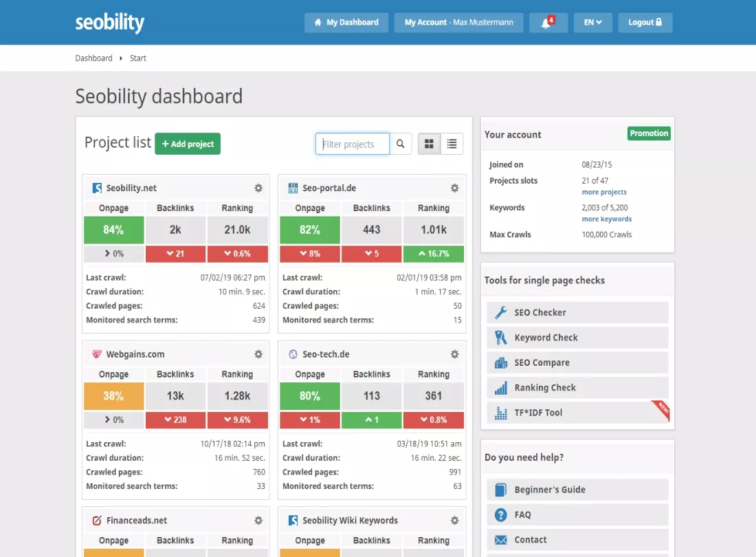The image size is (756, 557).
Task: Click gear icon on Webgains.com card
Action: 258,354
